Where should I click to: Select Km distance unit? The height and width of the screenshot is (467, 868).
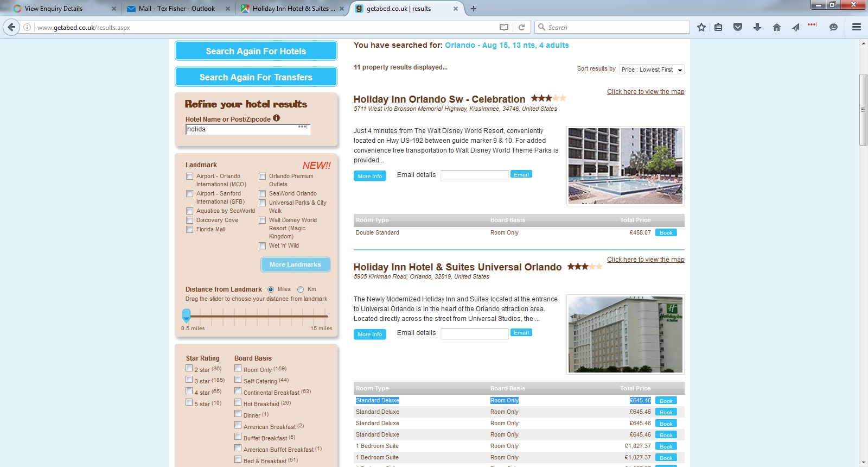pyautogui.click(x=301, y=289)
